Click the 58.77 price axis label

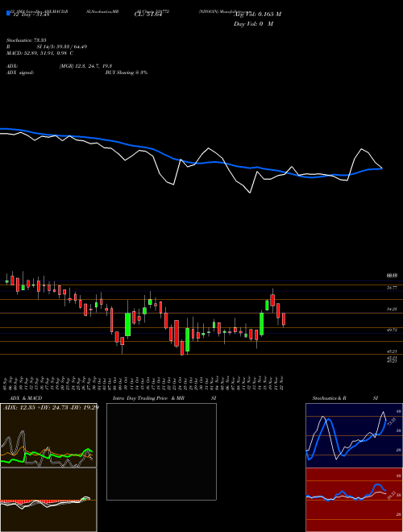(392, 288)
